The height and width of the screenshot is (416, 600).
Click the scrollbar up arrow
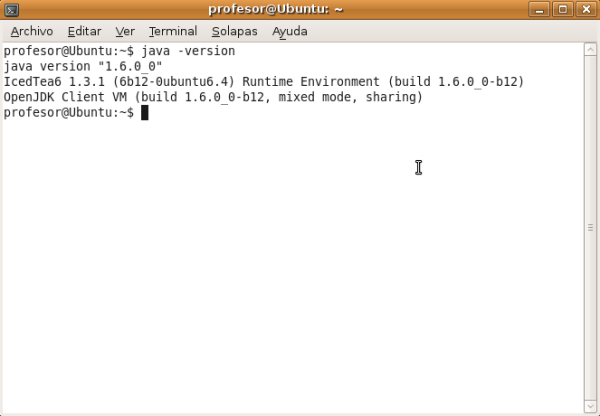[x=590, y=49]
